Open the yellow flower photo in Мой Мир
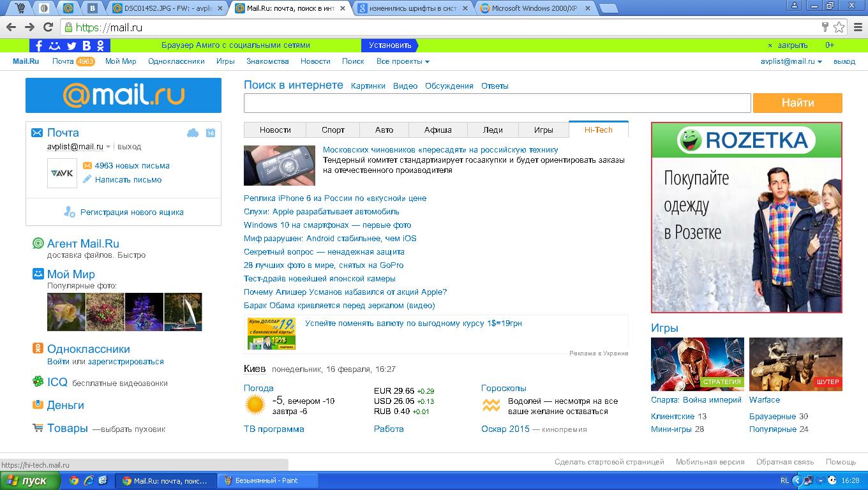Viewport: 868px width, 490px height. point(66,312)
